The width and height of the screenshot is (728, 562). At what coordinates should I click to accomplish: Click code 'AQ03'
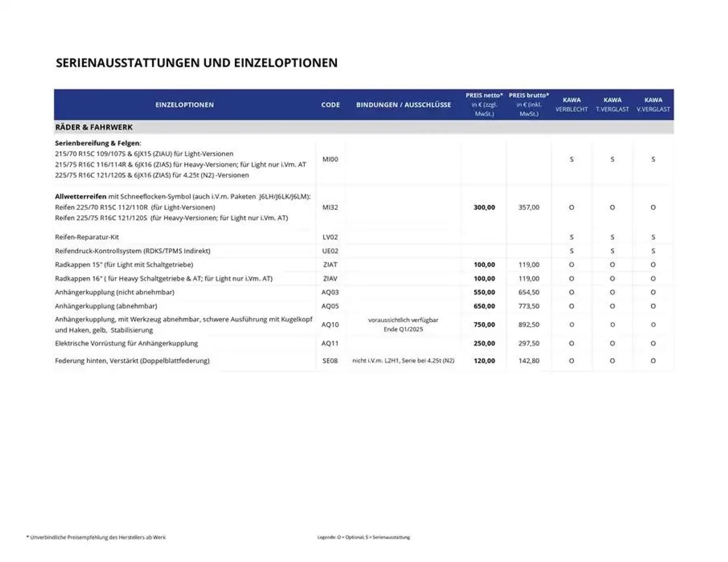click(330, 292)
